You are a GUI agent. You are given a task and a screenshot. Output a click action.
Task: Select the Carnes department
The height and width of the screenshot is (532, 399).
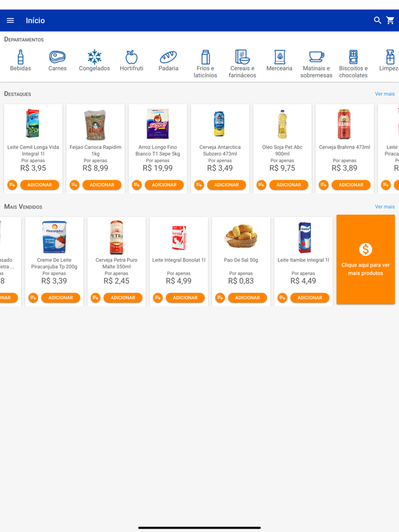(58, 60)
